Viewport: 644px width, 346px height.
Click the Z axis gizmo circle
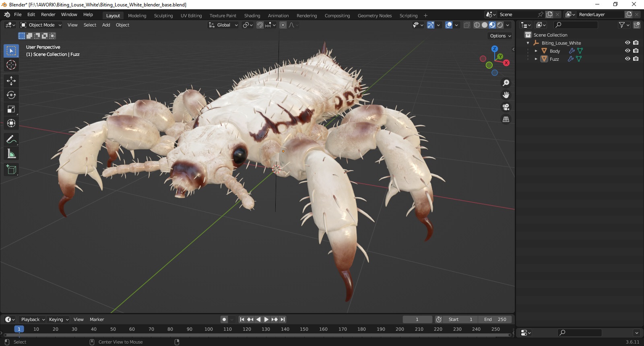click(x=495, y=49)
